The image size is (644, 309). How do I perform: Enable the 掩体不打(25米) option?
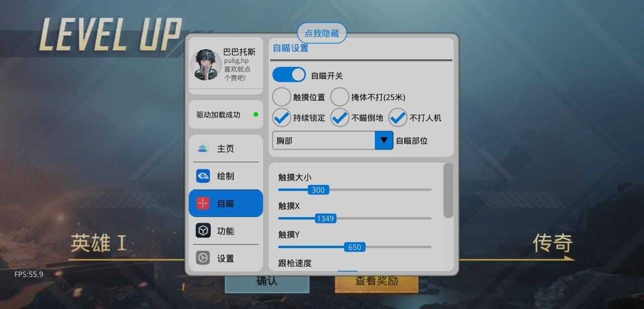340,96
